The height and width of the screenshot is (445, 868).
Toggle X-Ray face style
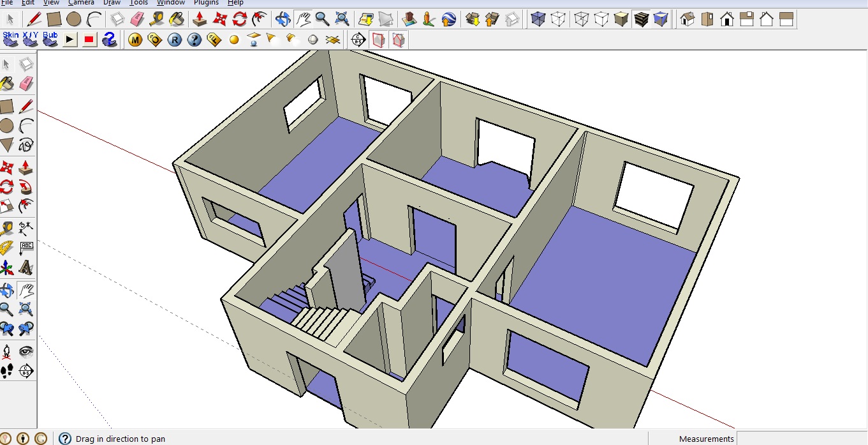coord(538,19)
